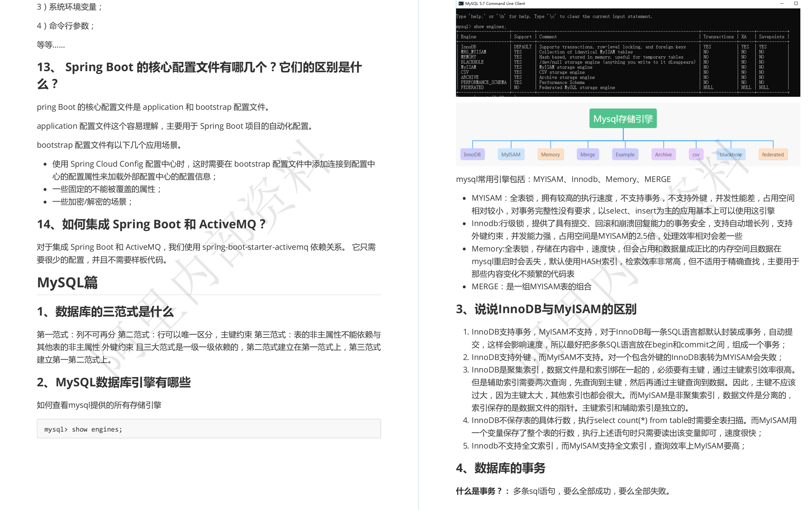Click the Example engine box
812x510 pixels.
pyautogui.click(x=625, y=154)
